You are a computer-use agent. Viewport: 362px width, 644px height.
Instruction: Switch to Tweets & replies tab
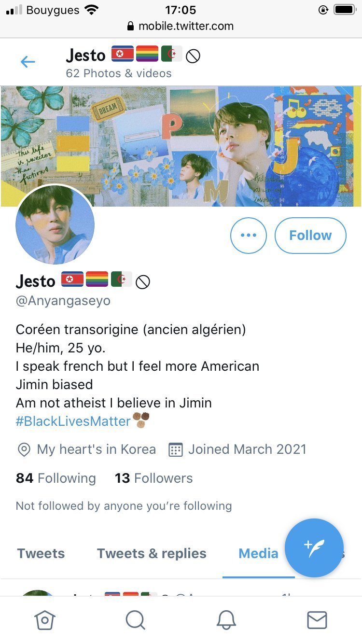click(152, 553)
